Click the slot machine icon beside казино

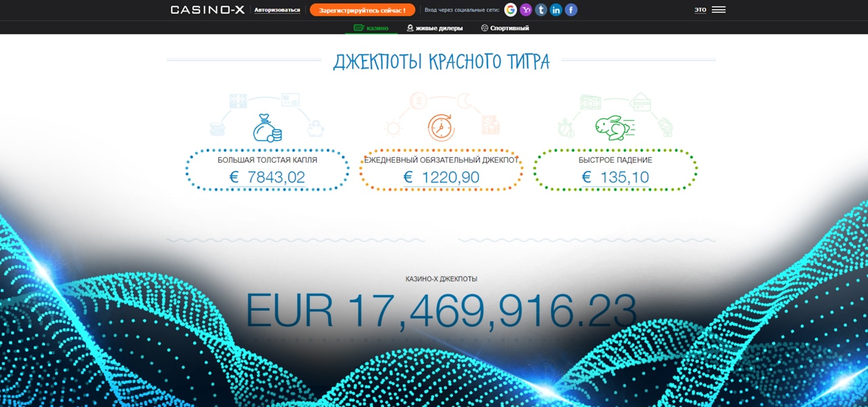pos(358,28)
